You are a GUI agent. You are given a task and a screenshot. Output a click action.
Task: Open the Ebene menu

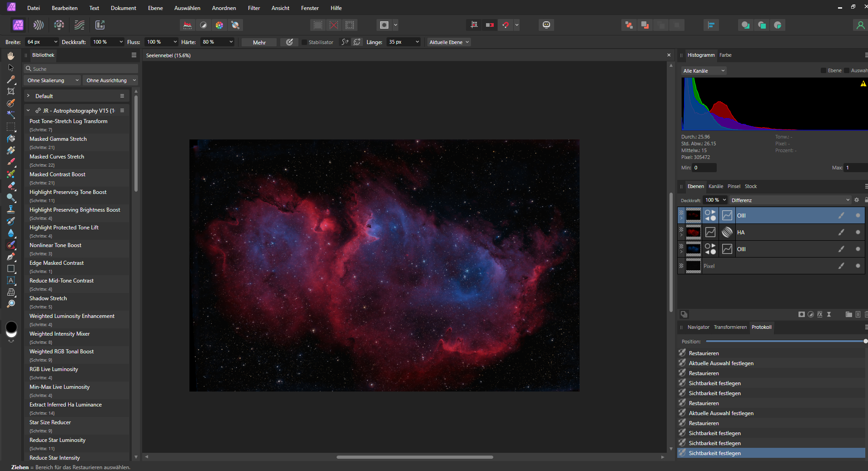pyautogui.click(x=155, y=8)
